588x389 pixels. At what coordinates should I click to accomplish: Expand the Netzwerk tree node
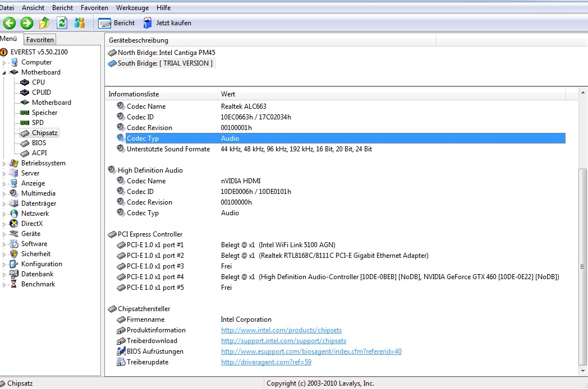pyautogui.click(x=4, y=214)
